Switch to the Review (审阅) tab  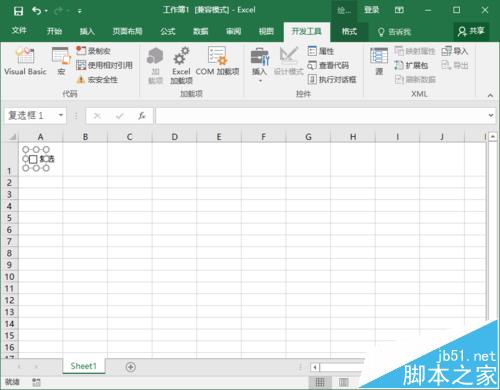[233, 31]
